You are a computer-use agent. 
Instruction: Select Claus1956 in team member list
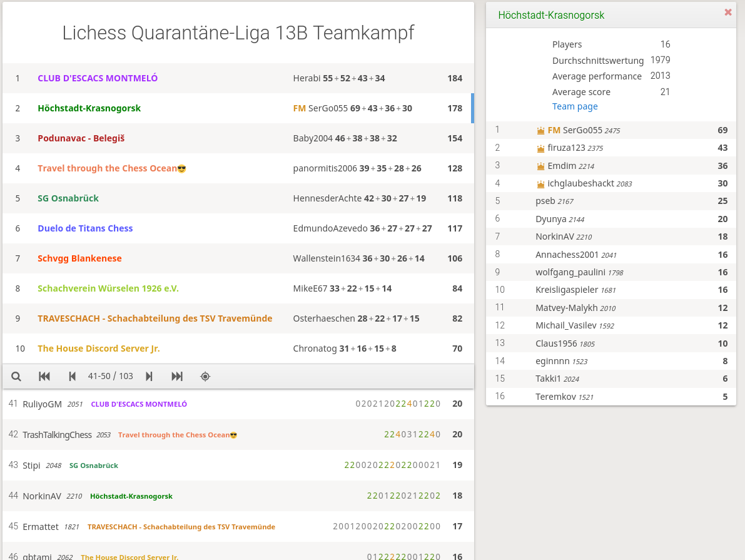point(611,344)
